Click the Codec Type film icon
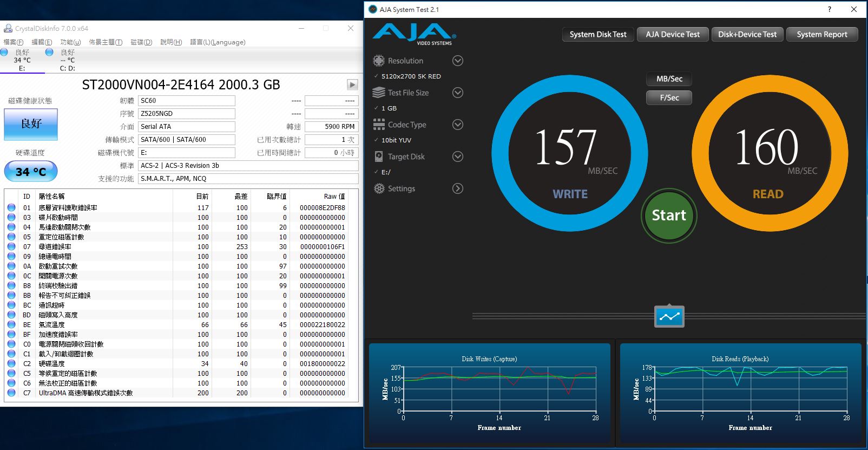868x450 pixels. tap(379, 125)
